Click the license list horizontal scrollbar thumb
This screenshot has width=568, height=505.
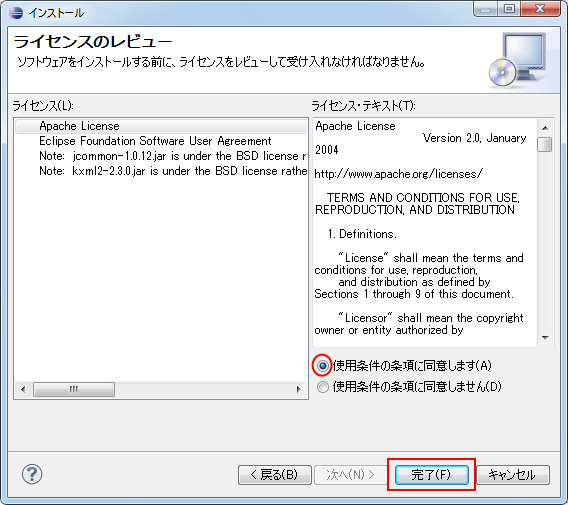click(x=74, y=389)
